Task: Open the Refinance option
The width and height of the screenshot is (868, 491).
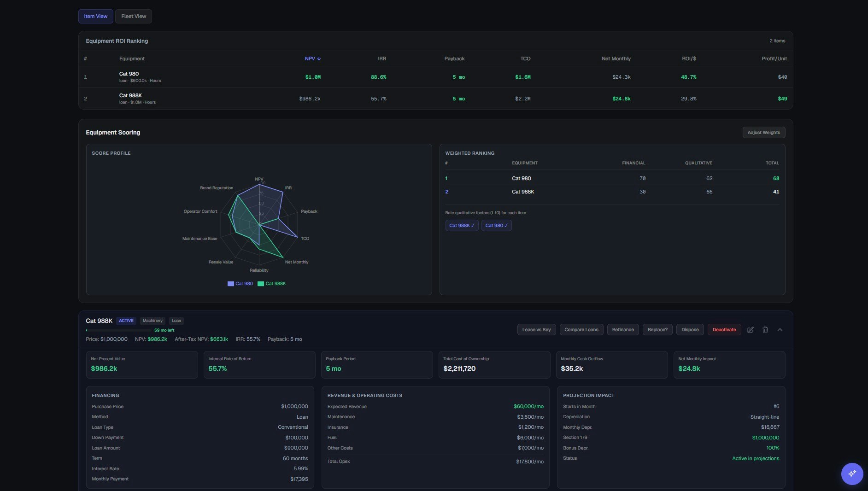Action: [x=622, y=330]
